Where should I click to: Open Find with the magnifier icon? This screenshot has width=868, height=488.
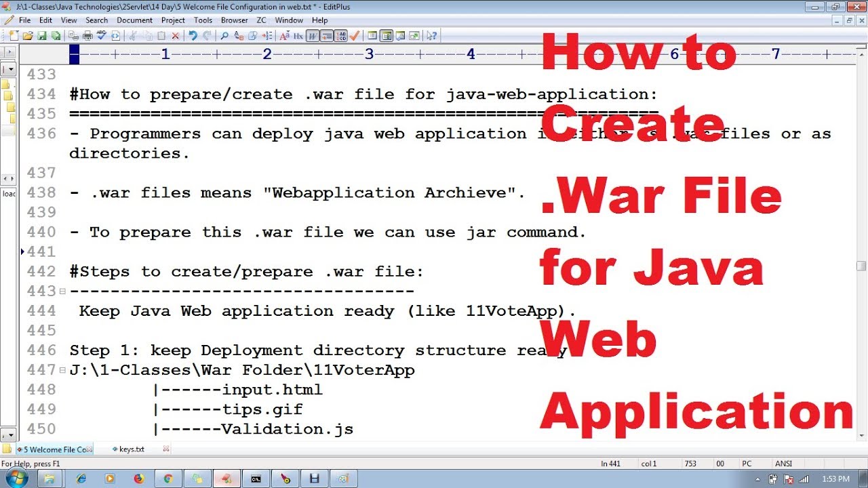(224, 35)
